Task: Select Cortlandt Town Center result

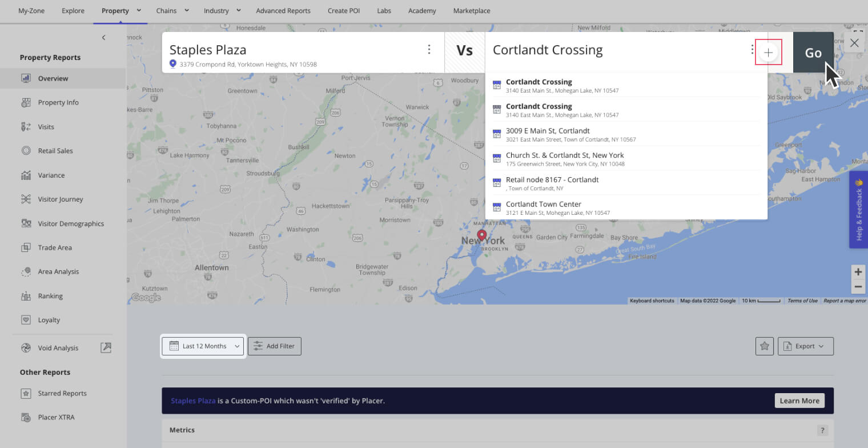Action: [x=626, y=208]
